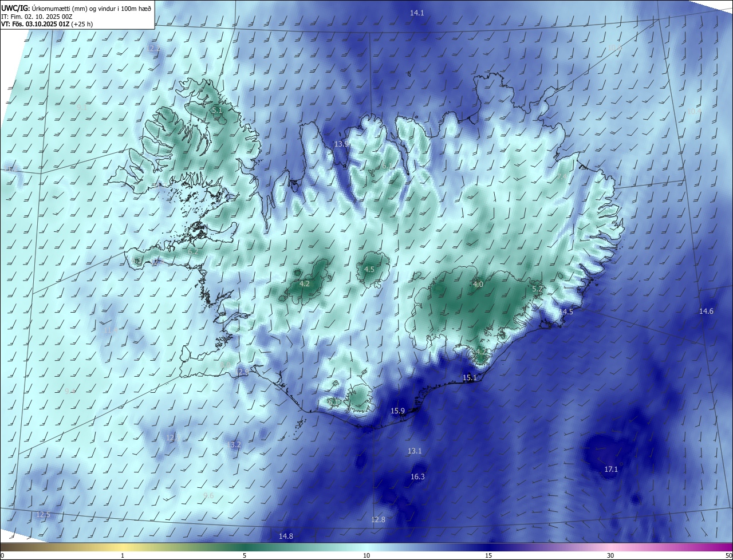Click the 13.9 value on the north coast

click(342, 144)
